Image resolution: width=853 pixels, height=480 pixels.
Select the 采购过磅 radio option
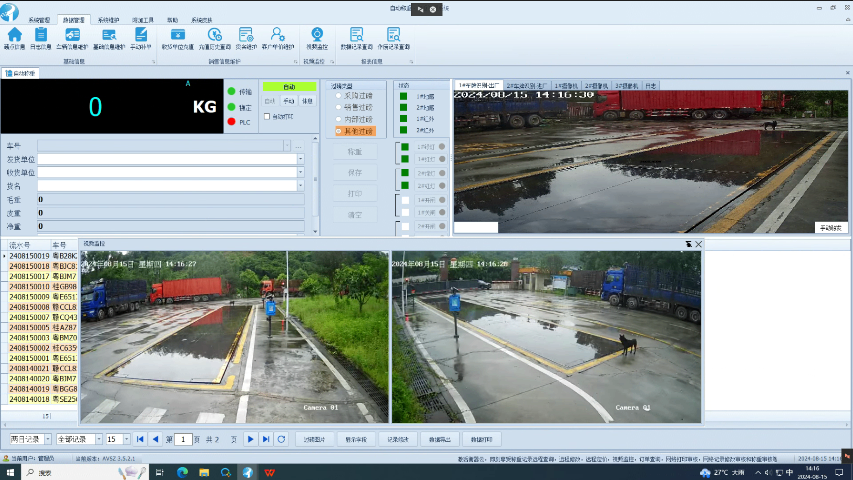coord(339,96)
